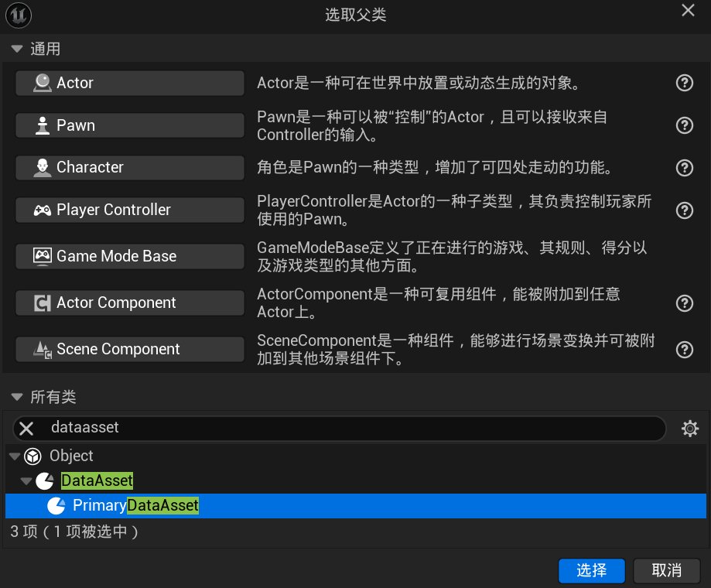This screenshot has width=711, height=588.
Task: Click help icon for Player Controller row
Action: pos(684,210)
